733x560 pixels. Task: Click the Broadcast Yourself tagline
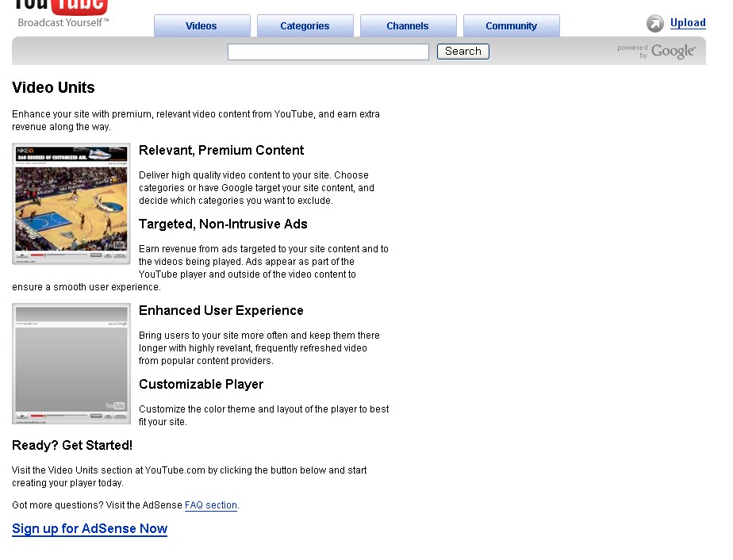pyautogui.click(x=63, y=22)
